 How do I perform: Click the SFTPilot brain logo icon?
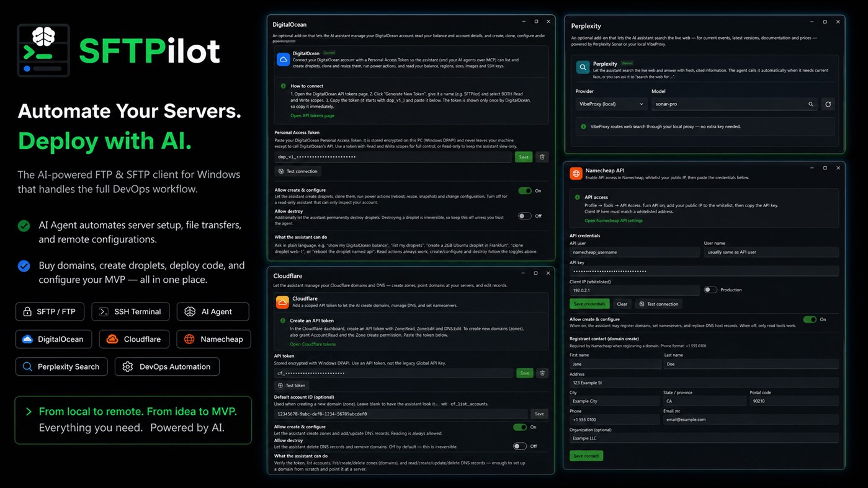pos(43,51)
